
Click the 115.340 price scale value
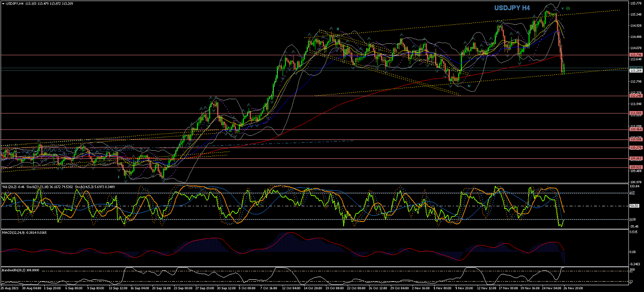636,14
